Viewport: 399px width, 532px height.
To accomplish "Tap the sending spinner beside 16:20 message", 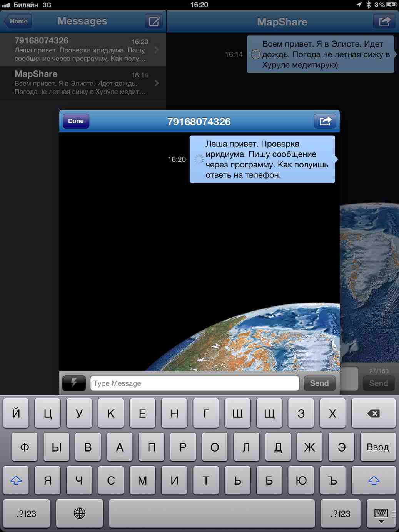I will pos(199,159).
